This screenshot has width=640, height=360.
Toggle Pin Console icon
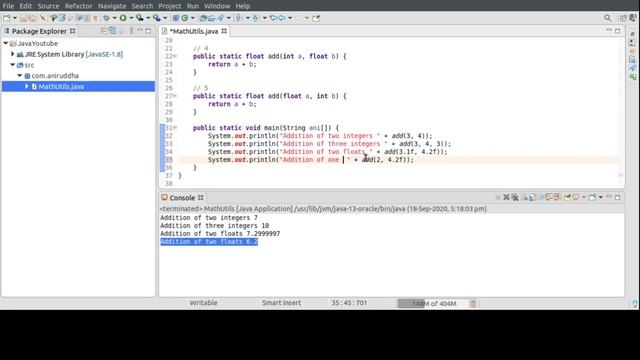567,197
